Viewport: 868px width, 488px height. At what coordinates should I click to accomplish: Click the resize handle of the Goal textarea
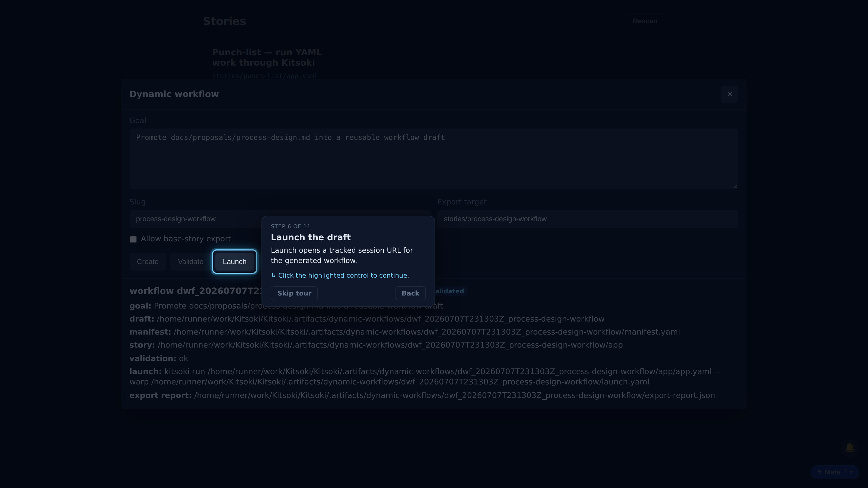[735, 186]
